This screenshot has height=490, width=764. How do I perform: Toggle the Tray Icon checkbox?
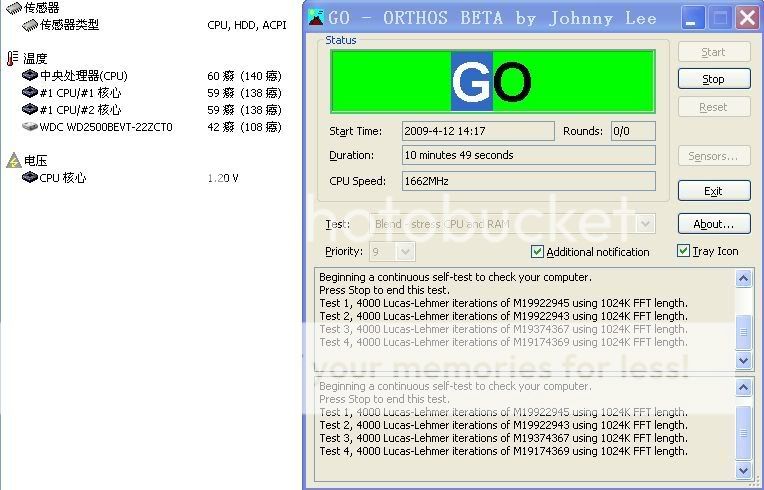(x=683, y=251)
